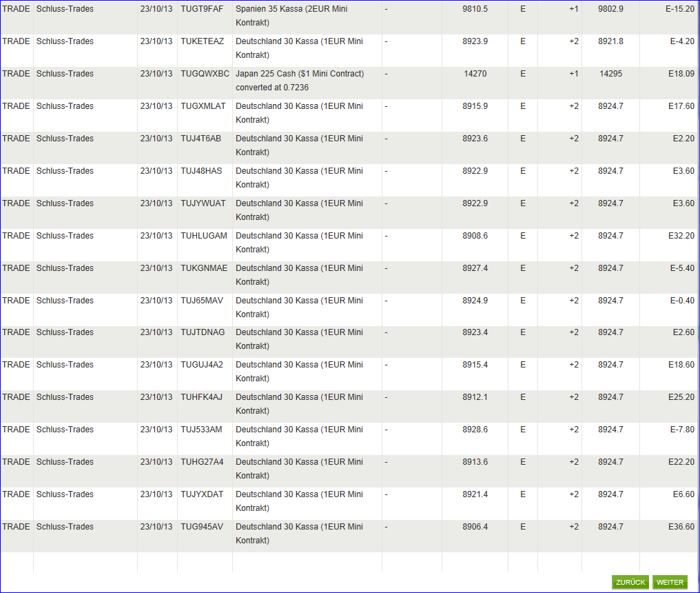The width and height of the screenshot is (700, 593).
Task: Click Spanien 35 Kassa contract description
Action: [x=291, y=16]
